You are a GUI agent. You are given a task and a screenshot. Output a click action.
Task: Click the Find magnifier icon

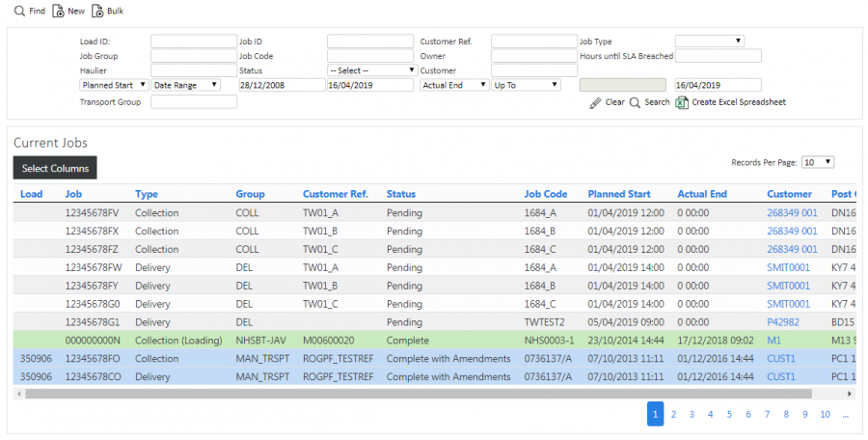(x=19, y=11)
